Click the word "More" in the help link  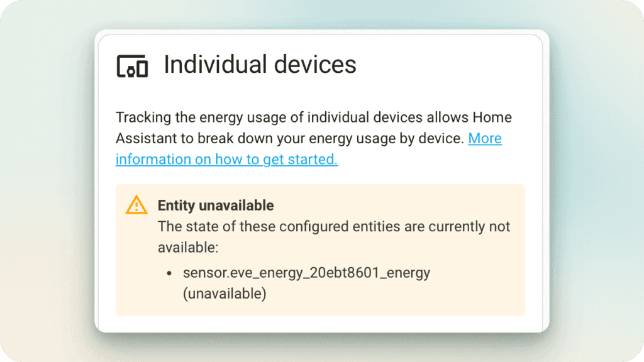pos(484,138)
